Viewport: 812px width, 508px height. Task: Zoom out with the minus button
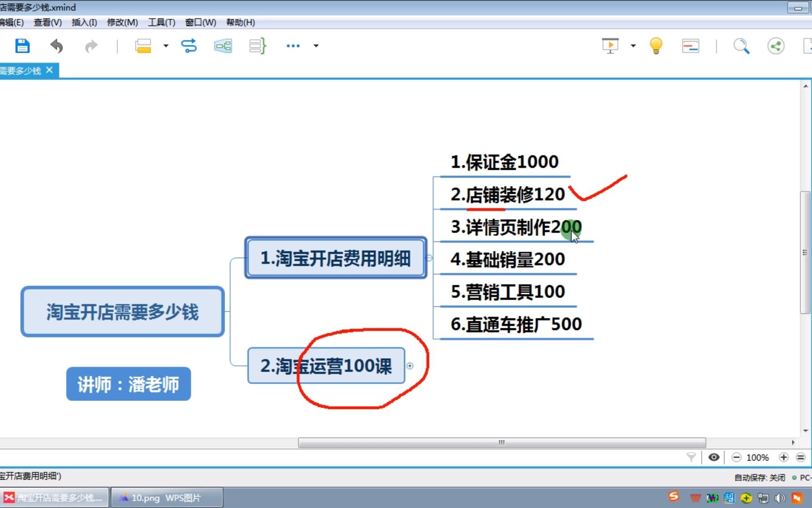click(x=736, y=457)
